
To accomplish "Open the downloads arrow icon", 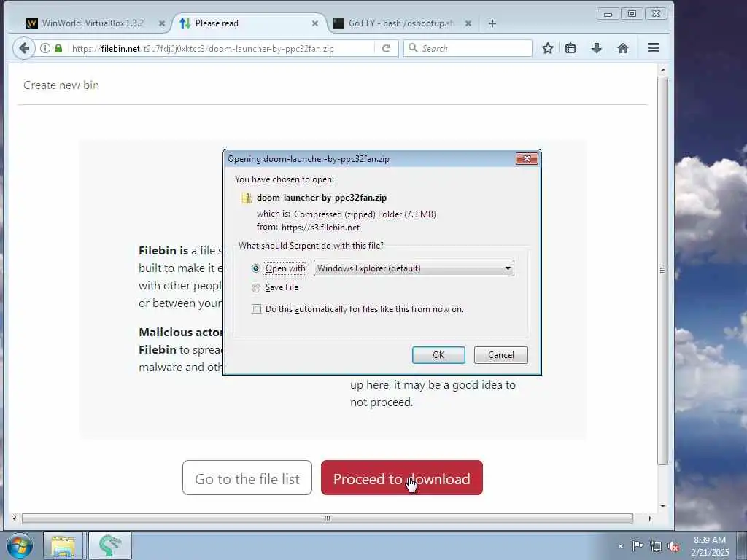I will (597, 48).
